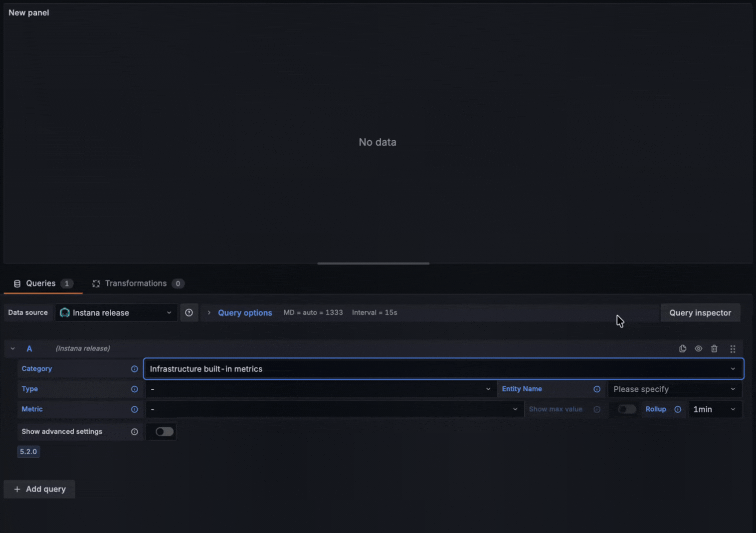The width and height of the screenshot is (756, 533).
Task: Click the drag handle for query A
Action: click(733, 349)
